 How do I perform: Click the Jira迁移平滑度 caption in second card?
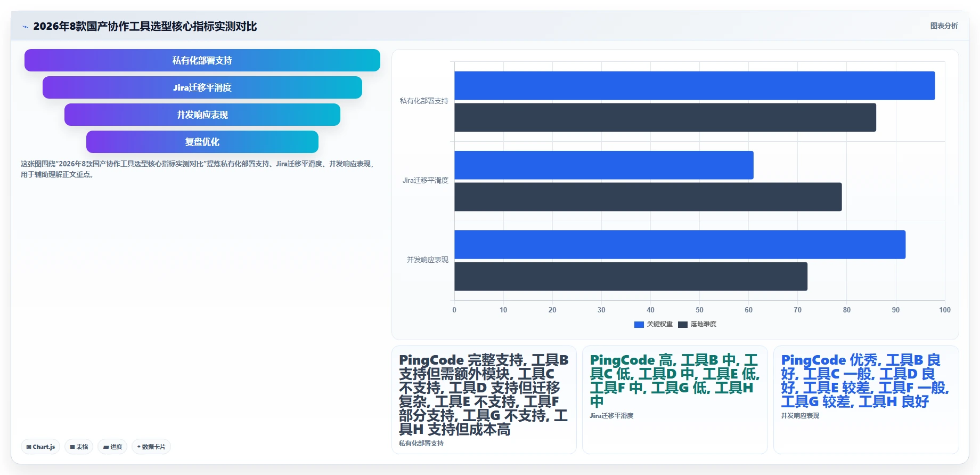tap(611, 415)
